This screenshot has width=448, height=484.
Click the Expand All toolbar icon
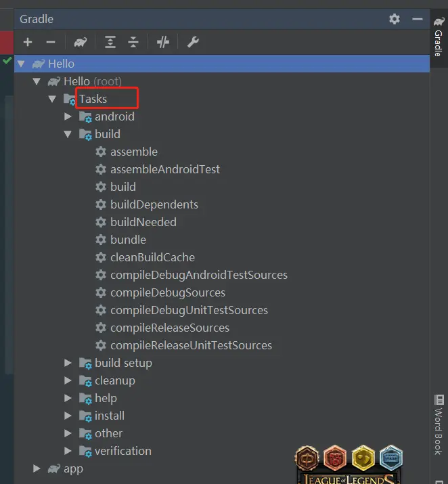tap(110, 42)
